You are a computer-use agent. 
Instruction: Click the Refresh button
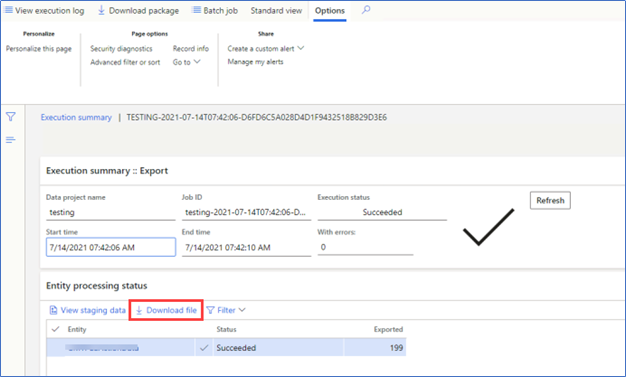point(550,200)
